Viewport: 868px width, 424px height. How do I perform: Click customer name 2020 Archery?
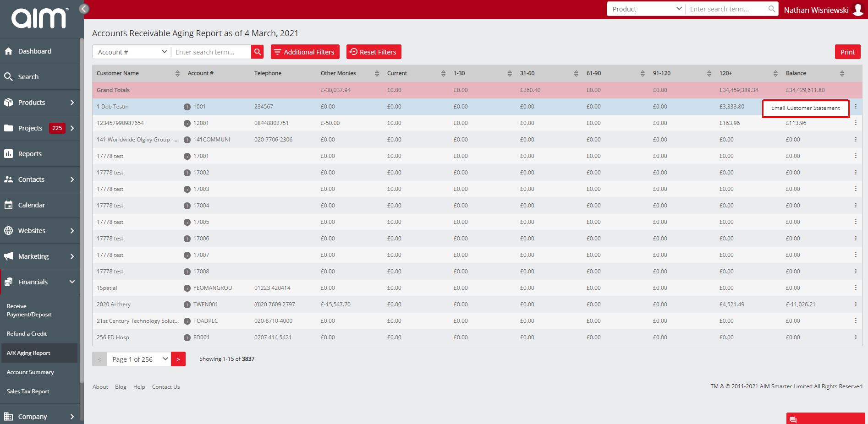pyautogui.click(x=114, y=304)
